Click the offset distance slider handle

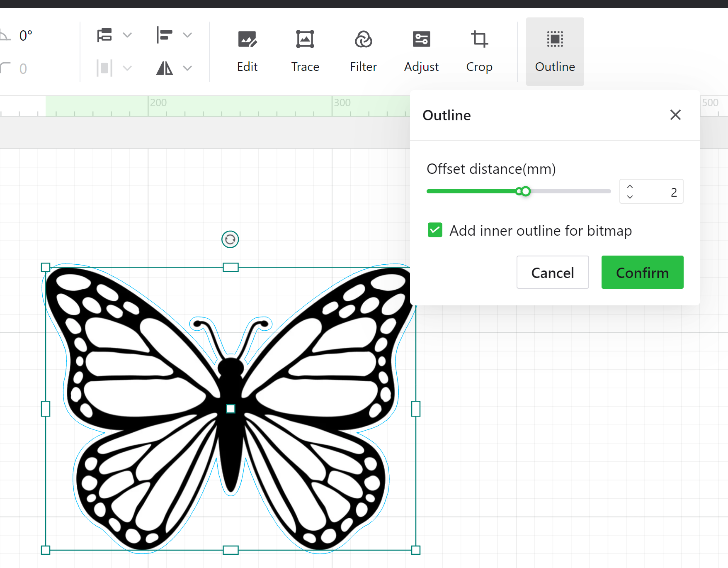pyautogui.click(x=525, y=191)
